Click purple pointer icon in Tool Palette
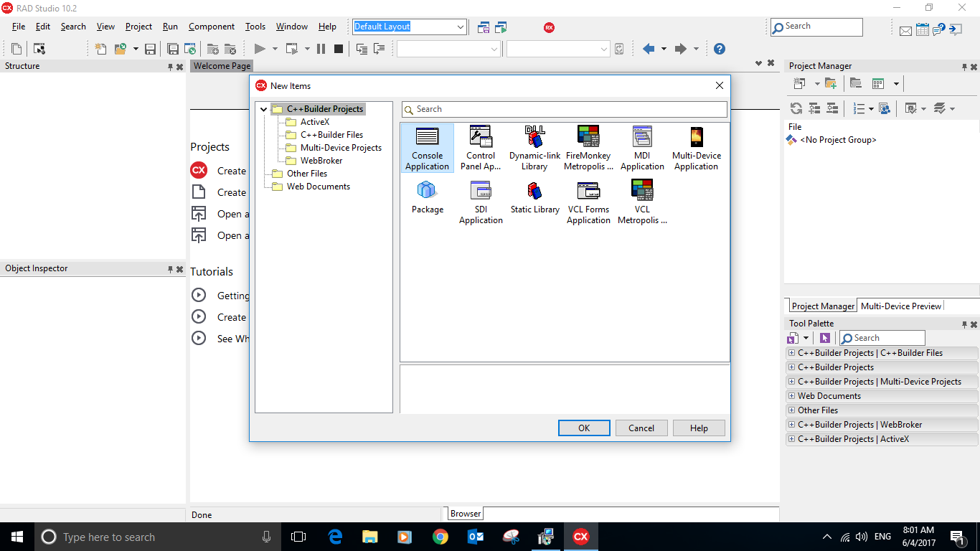This screenshot has height=551, width=980. [x=825, y=338]
